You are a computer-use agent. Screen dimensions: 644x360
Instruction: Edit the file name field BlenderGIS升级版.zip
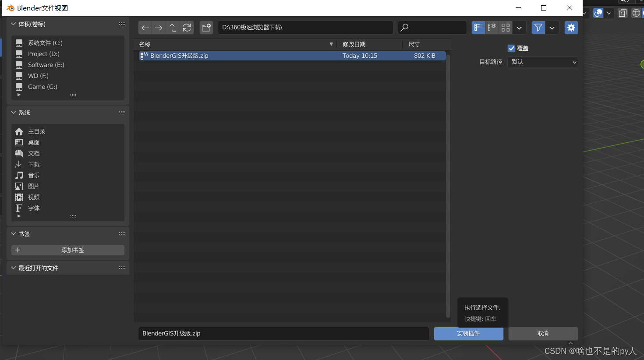click(283, 333)
